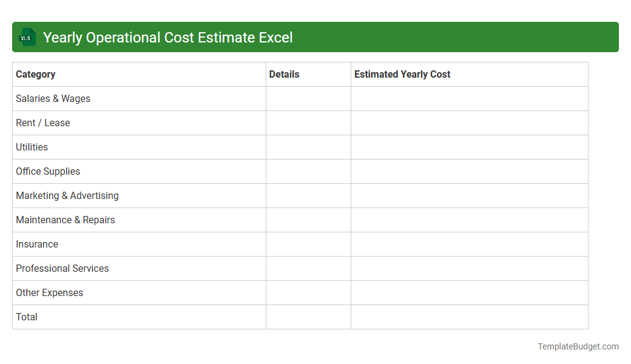Screen dimensions: 631x364
Task: Click the cost cell next to Insurance
Action: [x=468, y=244]
